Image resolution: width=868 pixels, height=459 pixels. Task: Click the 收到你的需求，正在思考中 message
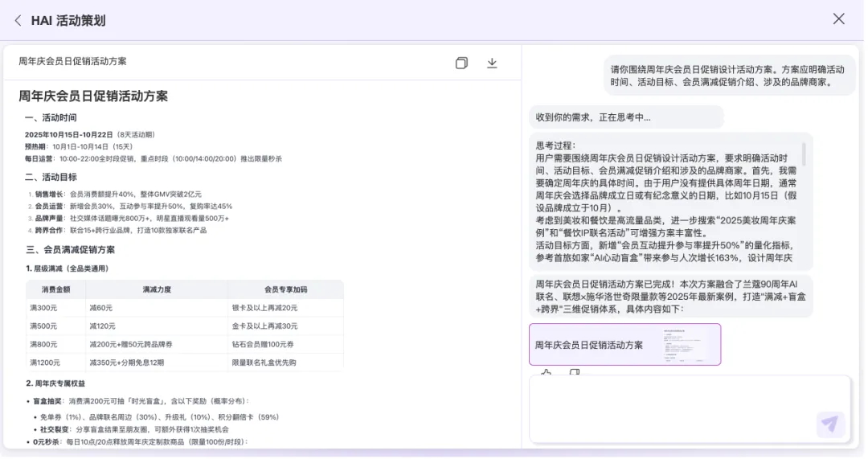pyautogui.click(x=593, y=117)
